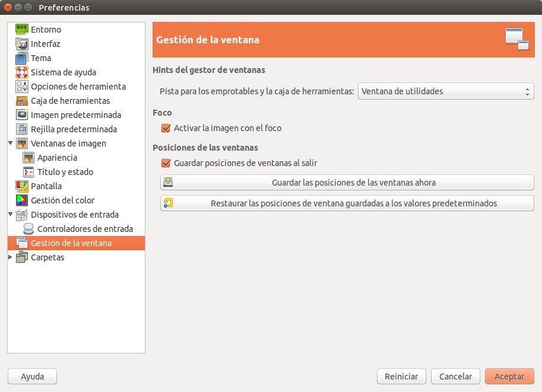Click the Reiniciar button
The width and height of the screenshot is (542, 392).
(x=401, y=377)
